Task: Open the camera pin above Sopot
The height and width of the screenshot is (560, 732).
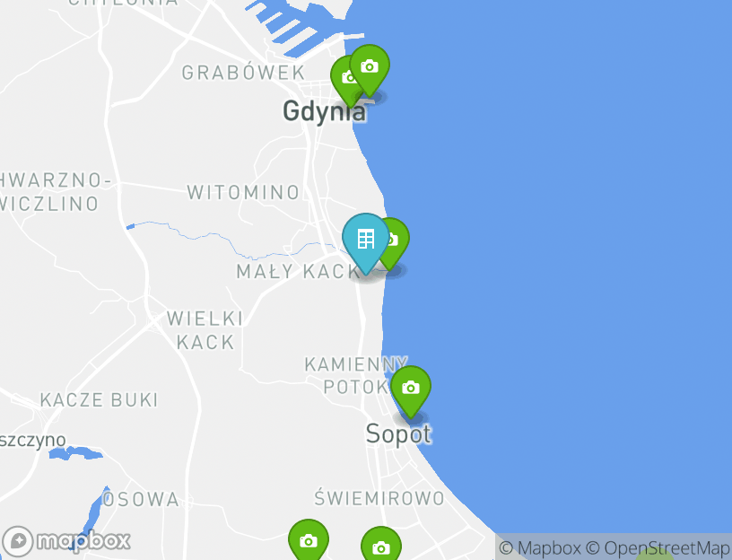Action: [x=410, y=388]
